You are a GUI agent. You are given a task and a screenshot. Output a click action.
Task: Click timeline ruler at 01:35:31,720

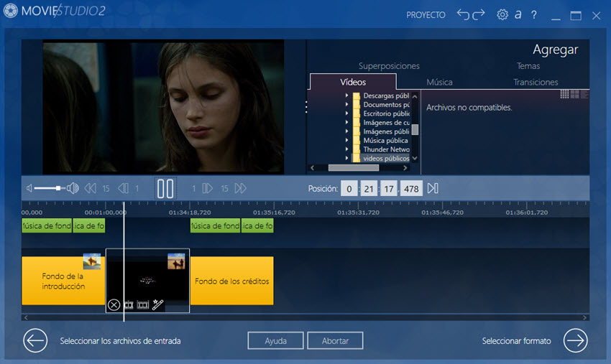click(x=358, y=213)
